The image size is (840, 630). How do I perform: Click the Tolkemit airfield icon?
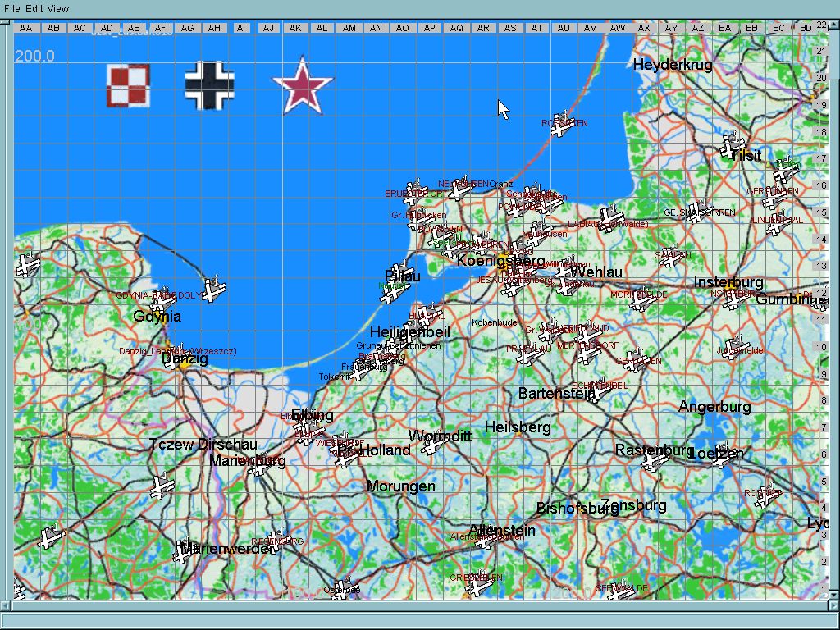click(358, 370)
